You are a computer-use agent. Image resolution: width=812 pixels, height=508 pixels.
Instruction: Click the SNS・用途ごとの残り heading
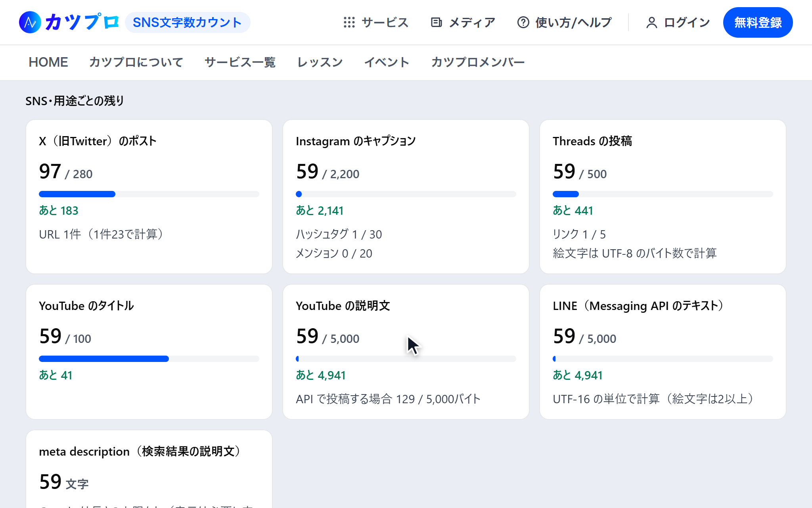tap(75, 101)
